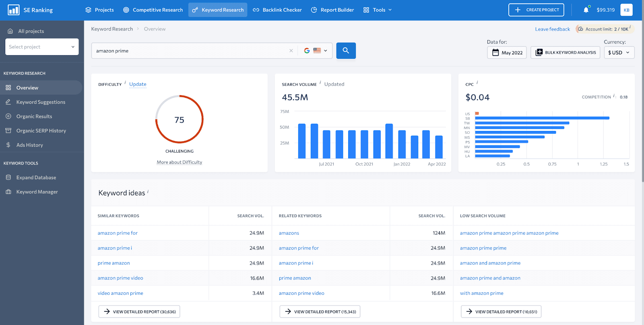Click the Keyword ideas info icon
The height and width of the screenshot is (325, 644).
pyautogui.click(x=148, y=192)
